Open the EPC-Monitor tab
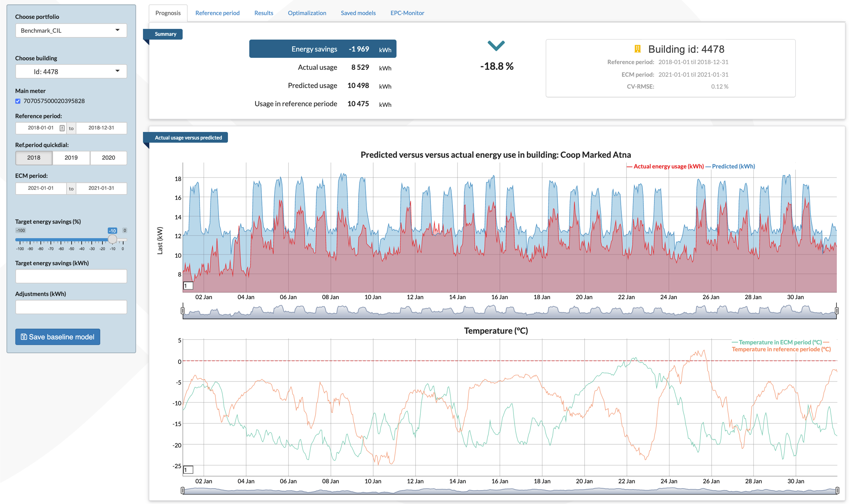 pos(407,13)
